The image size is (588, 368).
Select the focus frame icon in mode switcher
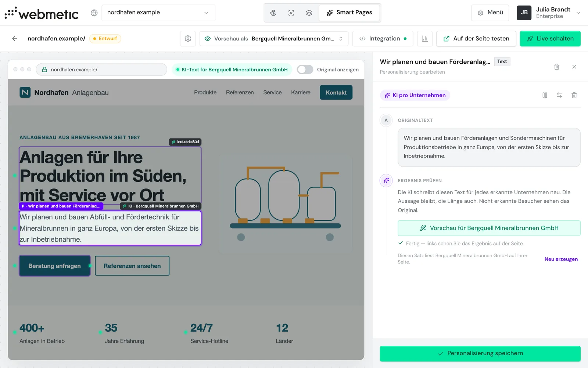click(x=291, y=13)
